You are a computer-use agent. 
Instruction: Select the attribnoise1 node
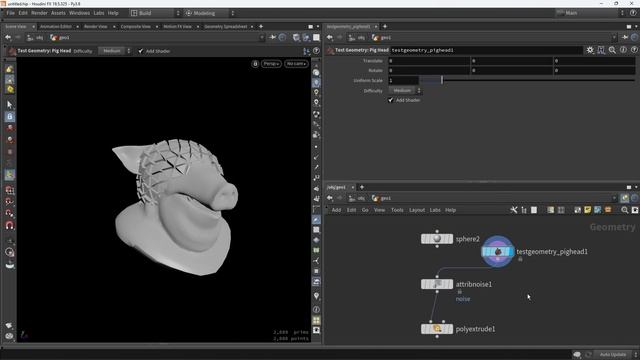click(x=437, y=284)
